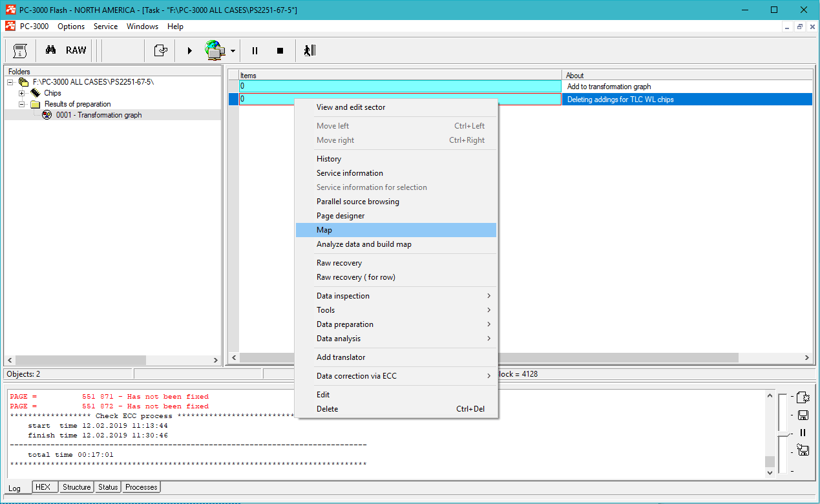
Task: Switch to the Status tab
Action: tap(108, 487)
